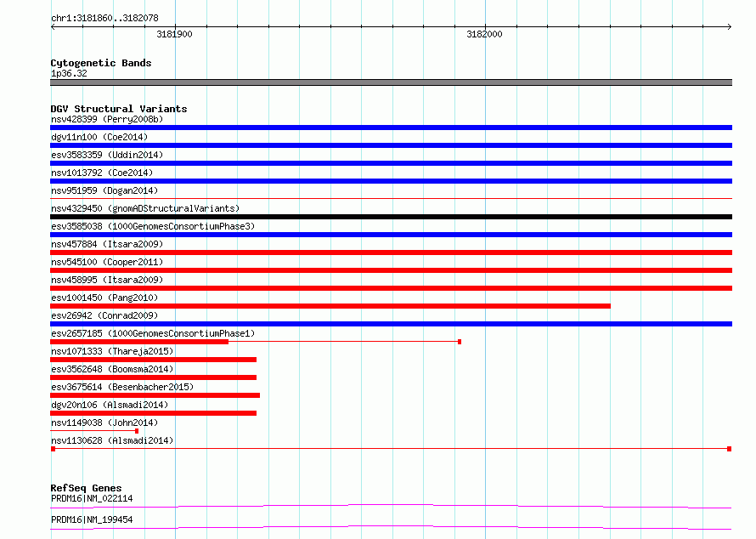Open the nsv1071333 (Thareja2015) label
This screenshot has height=539, width=756.
point(112,351)
